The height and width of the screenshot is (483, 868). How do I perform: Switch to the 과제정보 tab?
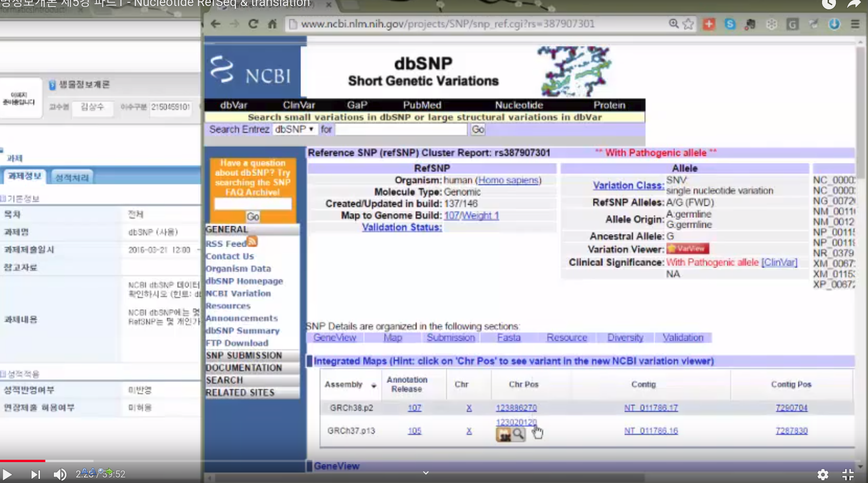[x=25, y=176]
